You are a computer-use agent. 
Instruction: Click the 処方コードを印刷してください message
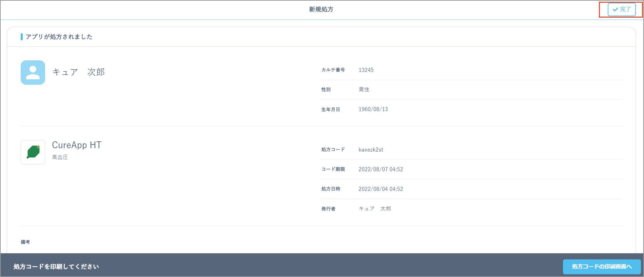pyautogui.click(x=56, y=266)
